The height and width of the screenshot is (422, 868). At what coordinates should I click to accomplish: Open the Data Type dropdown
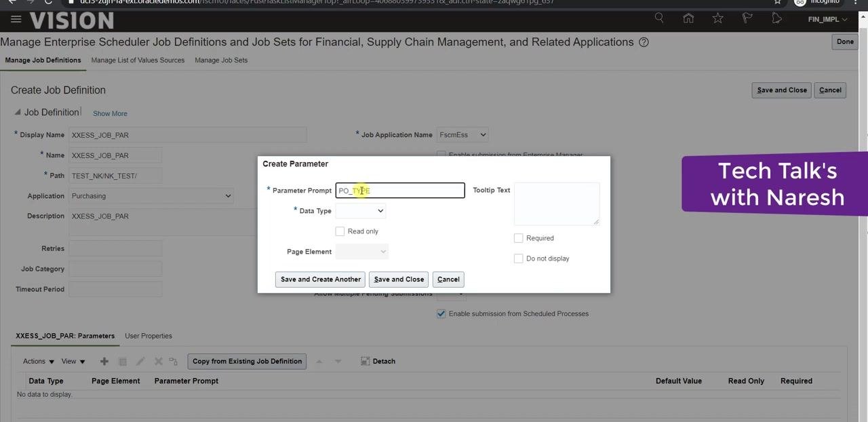pos(361,211)
